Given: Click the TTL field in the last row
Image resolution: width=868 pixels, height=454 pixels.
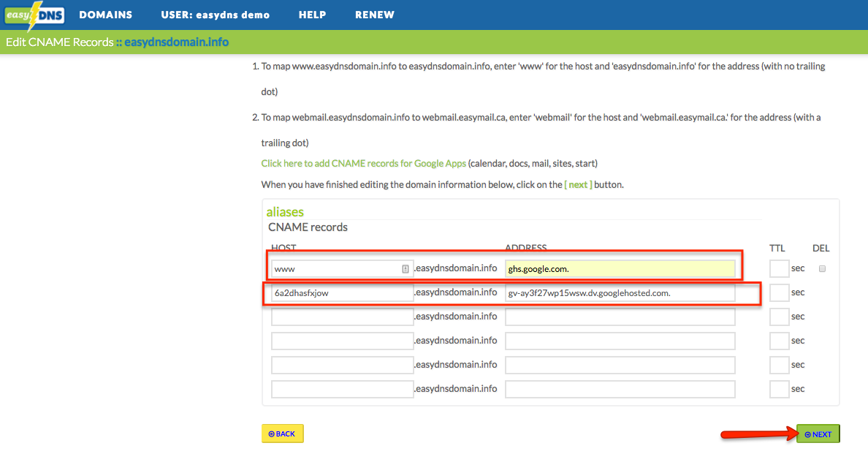Looking at the screenshot, I should [x=779, y=389].
